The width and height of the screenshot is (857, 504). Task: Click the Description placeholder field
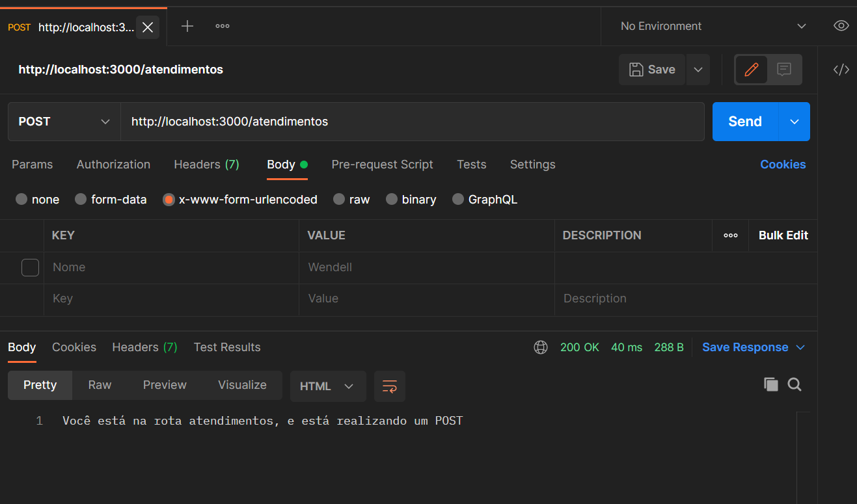click(686, 299)
